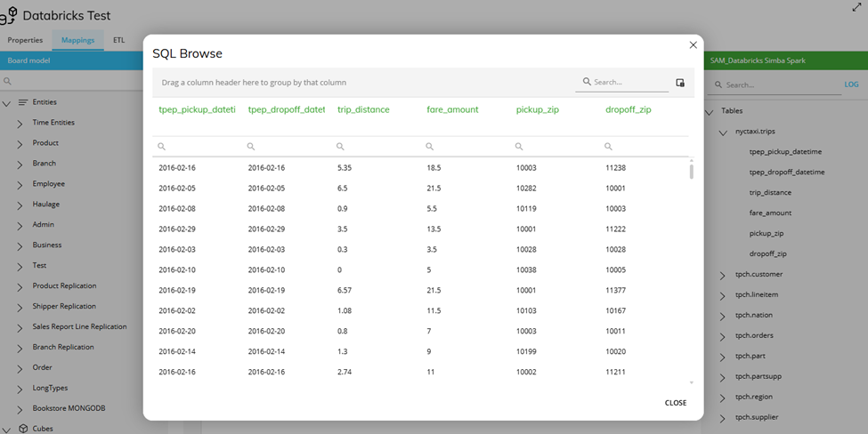Select cell with dropoff zip 11238
Image resolution: width=868 pixels, height=434 pixels.
[615, 167]
